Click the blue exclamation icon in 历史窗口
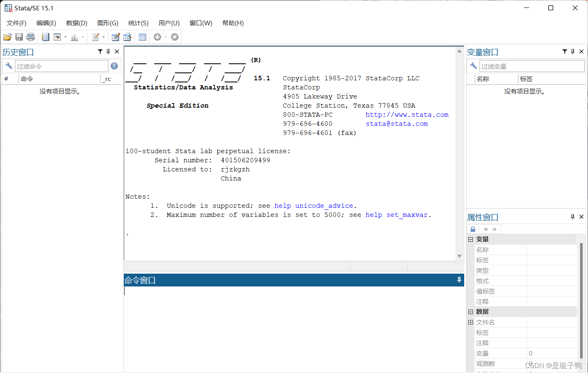This screenshot has height=373, width=588. [x=114, y=66]
